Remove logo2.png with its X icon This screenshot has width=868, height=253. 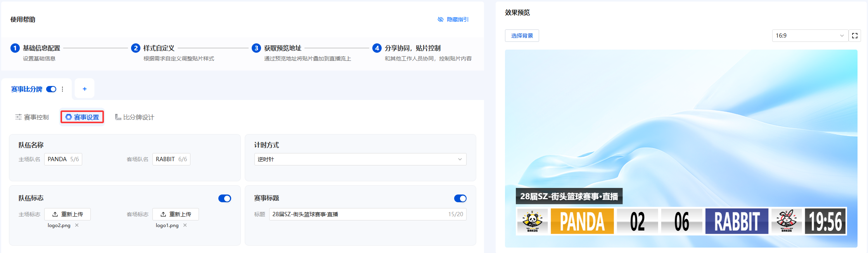pyautogui.click(x=77, y=225)
